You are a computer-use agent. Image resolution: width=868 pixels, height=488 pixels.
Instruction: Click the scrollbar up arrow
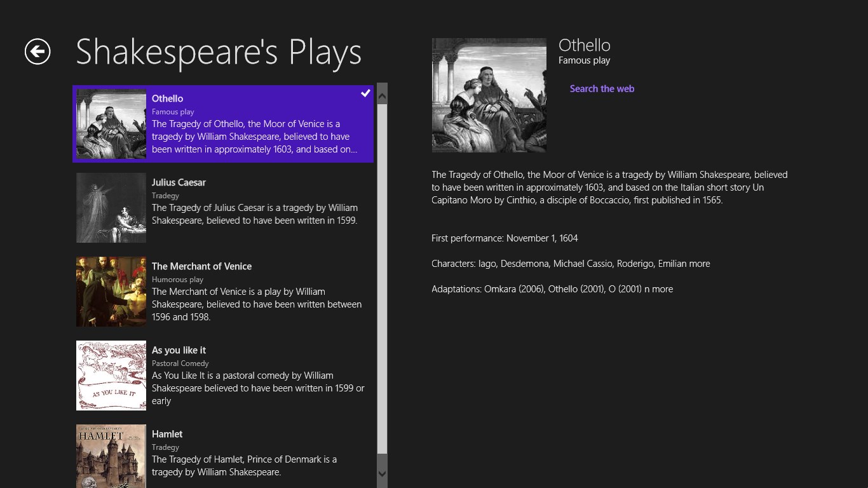click(x=382, y=97)
